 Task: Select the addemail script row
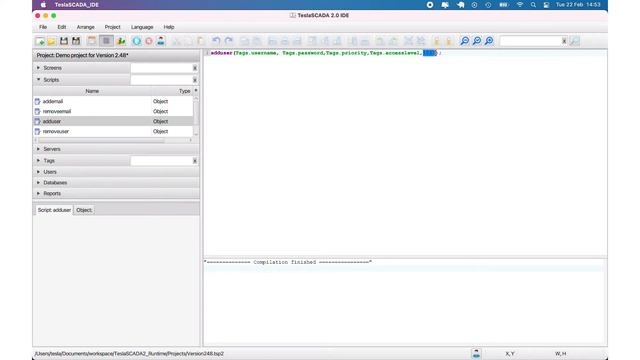(x=113, y=101)
